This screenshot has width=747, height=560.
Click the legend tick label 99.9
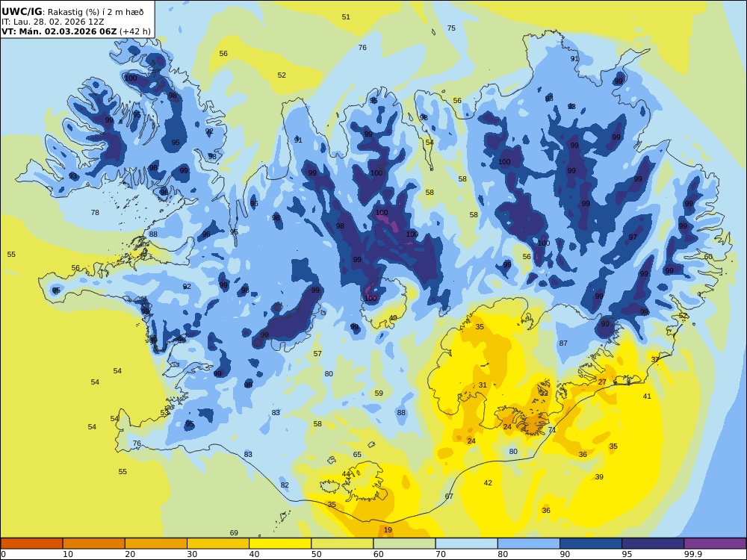coord(692,554)
